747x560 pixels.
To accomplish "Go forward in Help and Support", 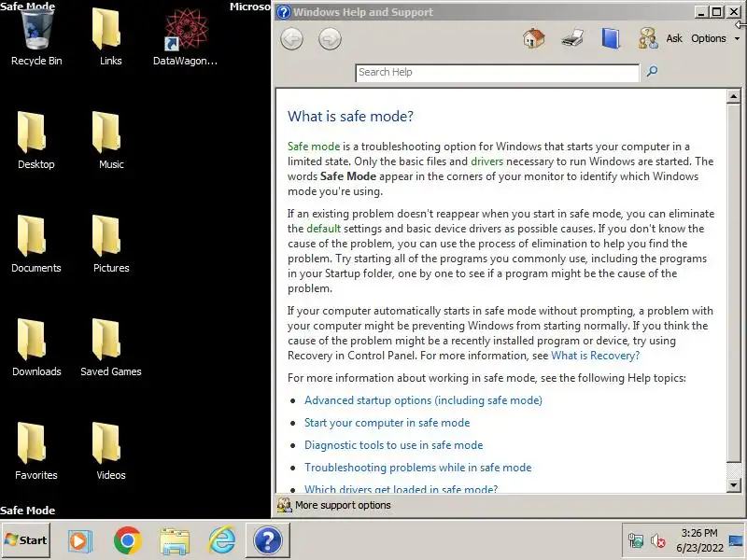I will click(330, 39).
